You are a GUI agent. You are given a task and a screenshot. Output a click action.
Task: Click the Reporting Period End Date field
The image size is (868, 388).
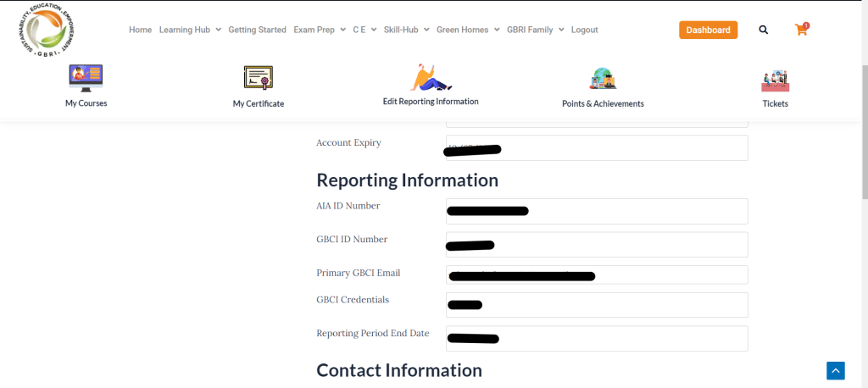(597, 338)
